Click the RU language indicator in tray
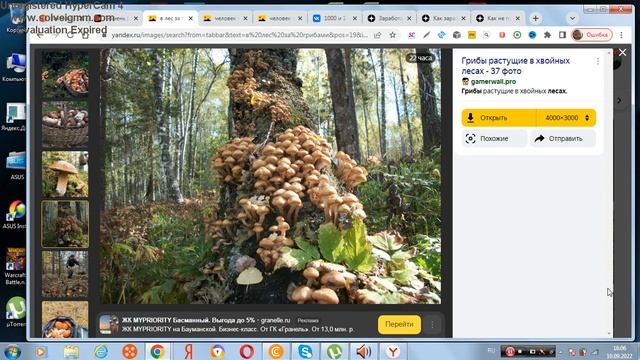This screenshot has height=360, width=640. 491,351
